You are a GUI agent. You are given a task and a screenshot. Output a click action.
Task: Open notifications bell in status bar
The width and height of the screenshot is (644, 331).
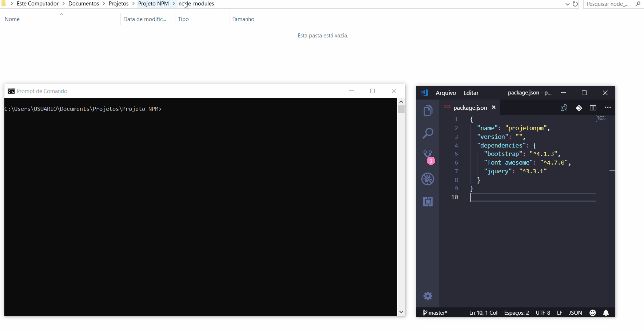click(605, 312)
